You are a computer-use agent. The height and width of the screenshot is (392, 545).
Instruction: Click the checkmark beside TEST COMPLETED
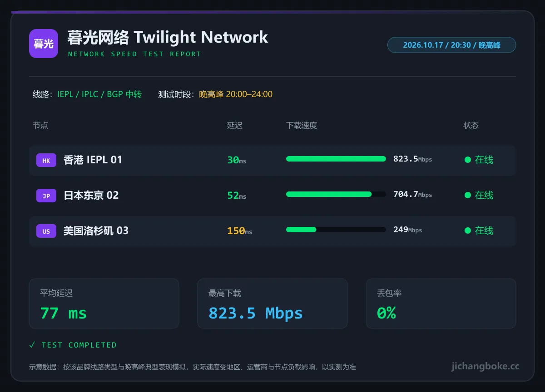[x=32, y=345]
